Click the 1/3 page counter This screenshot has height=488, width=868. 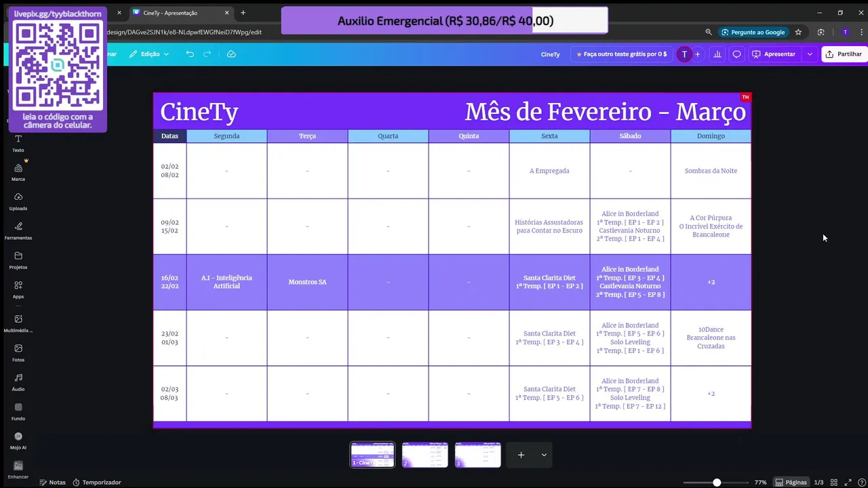coord(818,483)
